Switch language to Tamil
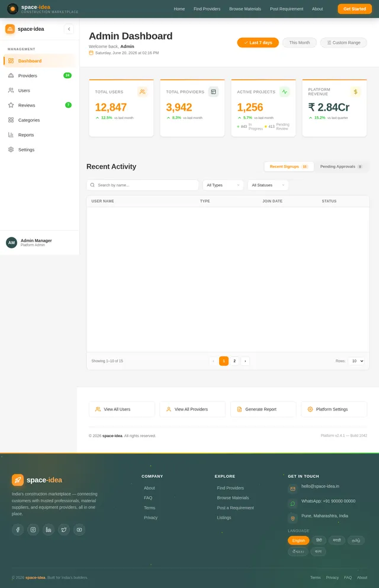Screen dimensions: 379x588 pyautogui.click(x=356, y=541)
